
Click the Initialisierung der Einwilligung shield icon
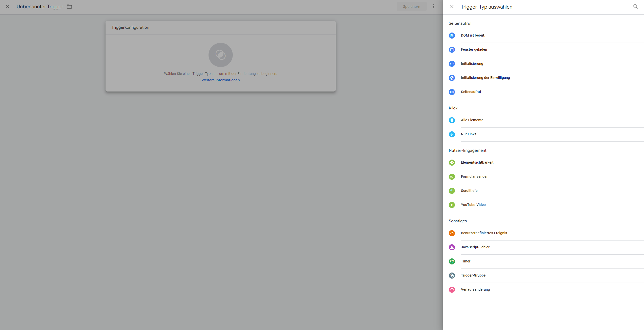tap(452, 78)
